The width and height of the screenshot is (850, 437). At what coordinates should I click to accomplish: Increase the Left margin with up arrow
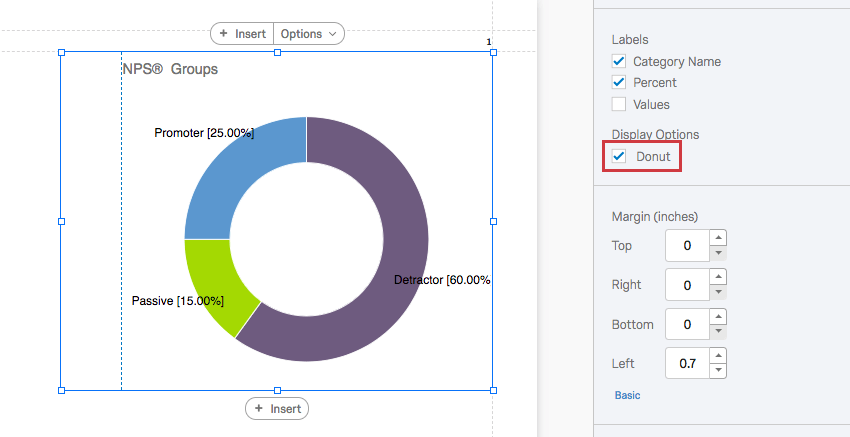[718, 356]
